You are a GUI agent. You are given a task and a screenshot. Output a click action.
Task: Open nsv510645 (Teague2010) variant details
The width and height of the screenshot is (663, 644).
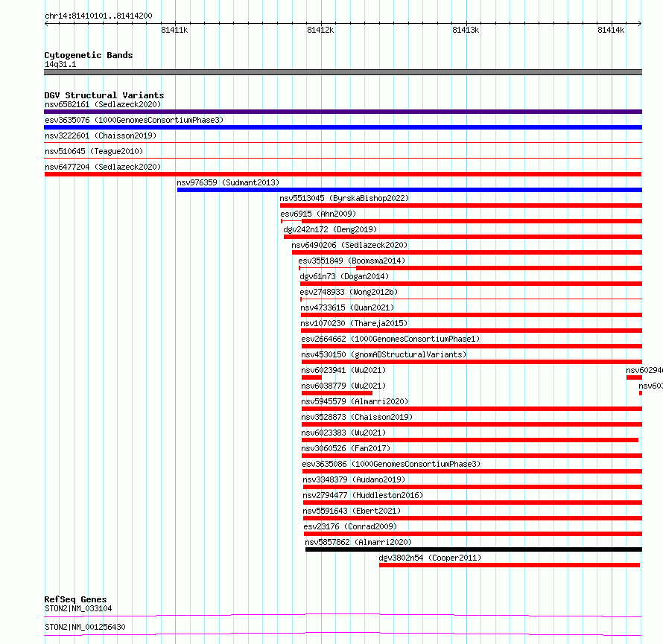point(94,151)
